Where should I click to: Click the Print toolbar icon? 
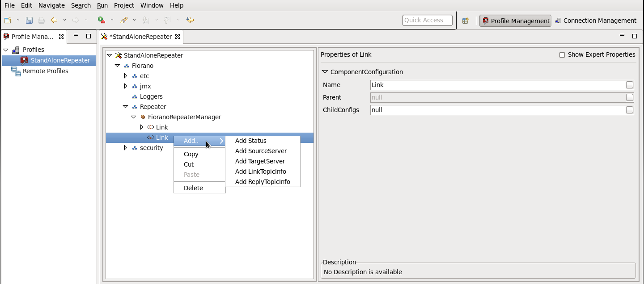coord(41,20)
